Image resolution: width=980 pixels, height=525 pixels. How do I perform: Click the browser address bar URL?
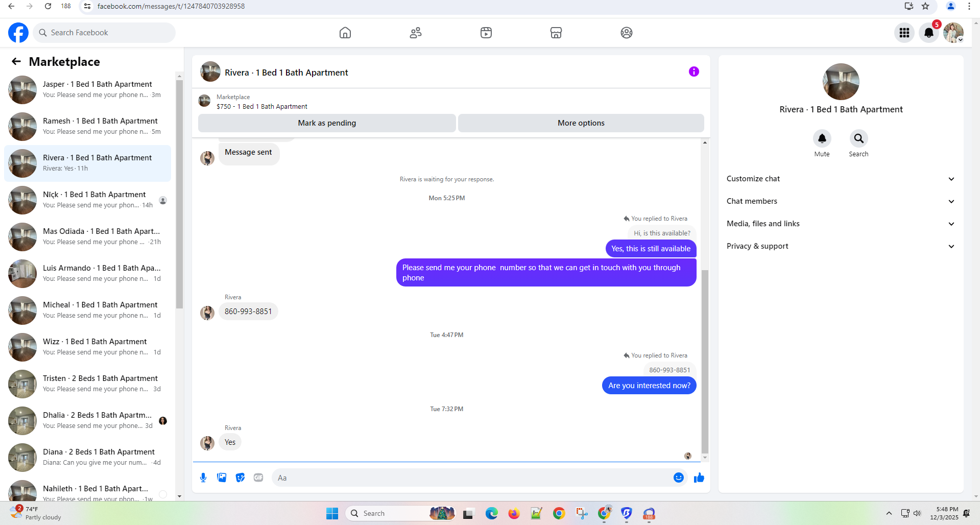(171, 6)
